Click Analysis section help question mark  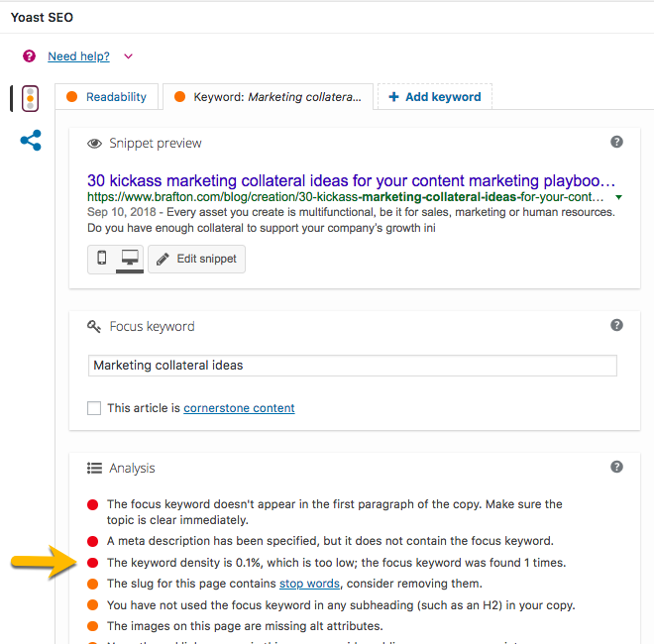point(616,467)
